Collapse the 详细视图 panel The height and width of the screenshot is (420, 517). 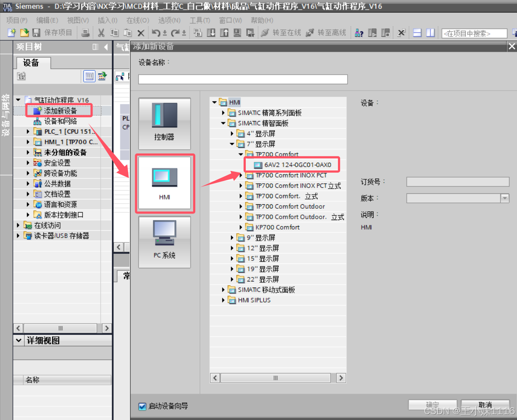tap(19, 341)
